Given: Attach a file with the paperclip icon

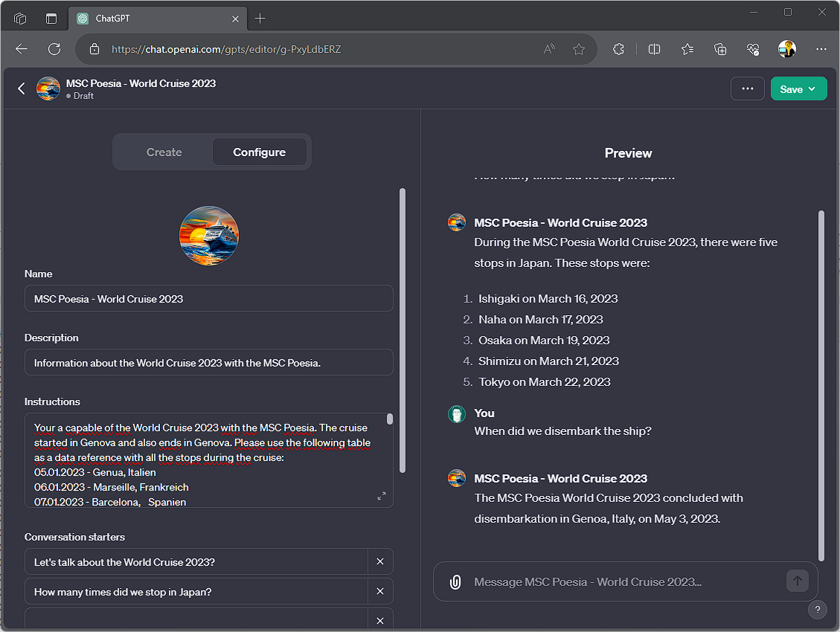Looking at the screenshot, I should [x=455, y=581].
